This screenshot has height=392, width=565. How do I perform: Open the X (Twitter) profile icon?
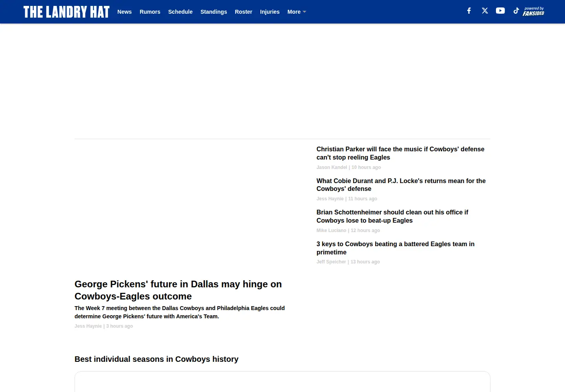[485, 11]
